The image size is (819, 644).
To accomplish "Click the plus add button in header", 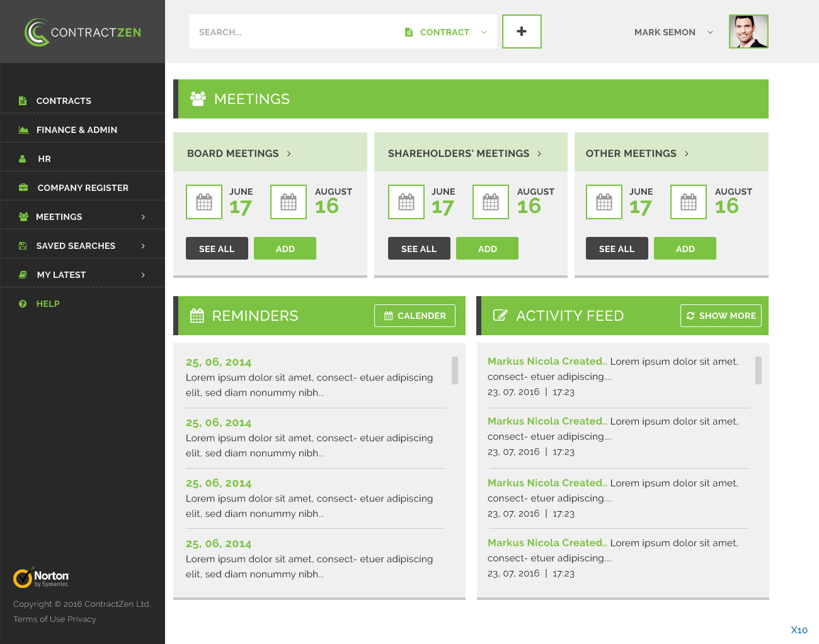I will tap(522, 32).
